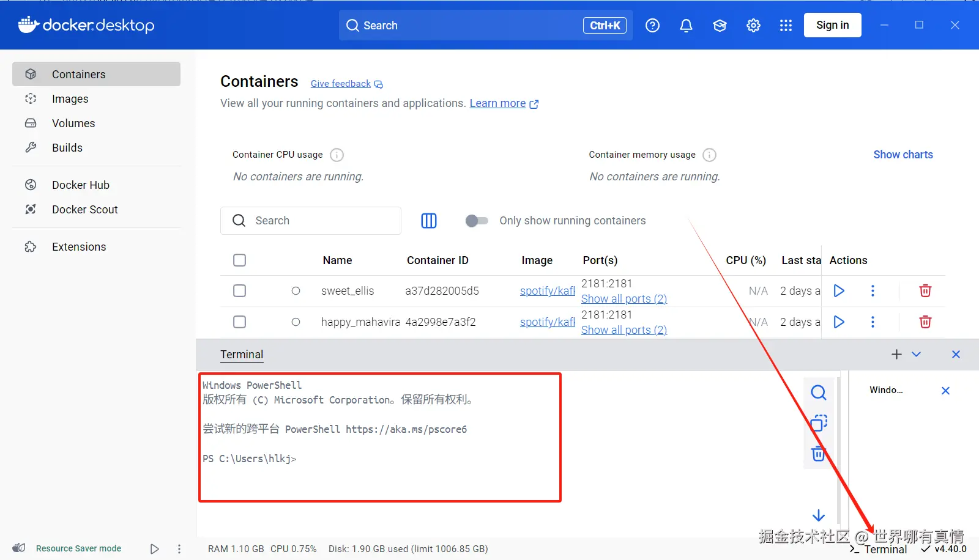Click container ID a37d282005d5
This screenshot has height=560, width=979.
(442, 291)
